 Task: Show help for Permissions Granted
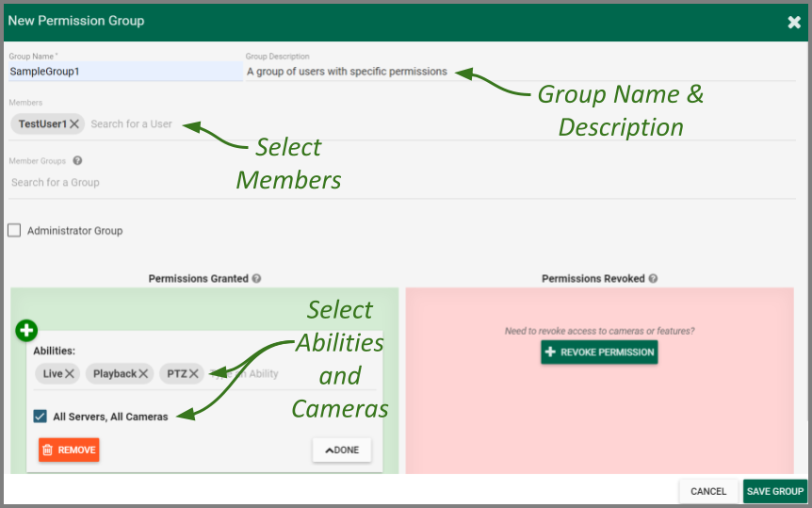[256, 279]
